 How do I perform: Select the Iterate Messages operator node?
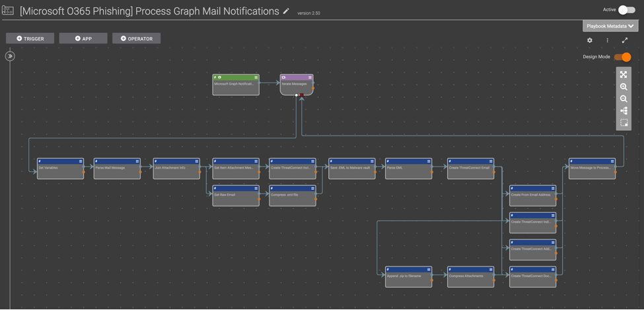tap(297, 85)
